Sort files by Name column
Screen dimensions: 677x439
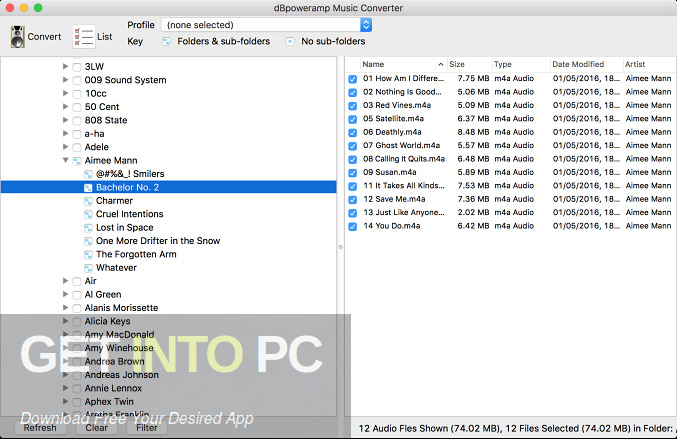click(x=403, y=64)
